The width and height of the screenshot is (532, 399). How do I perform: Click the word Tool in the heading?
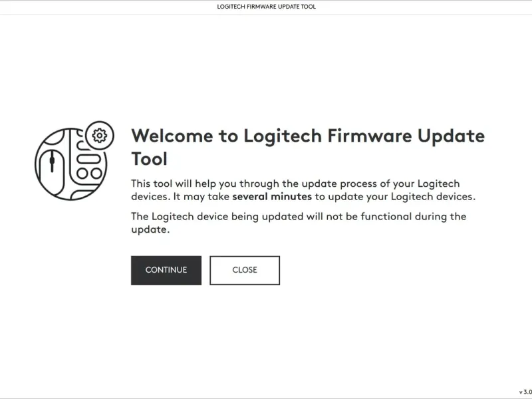click(149, 159)
